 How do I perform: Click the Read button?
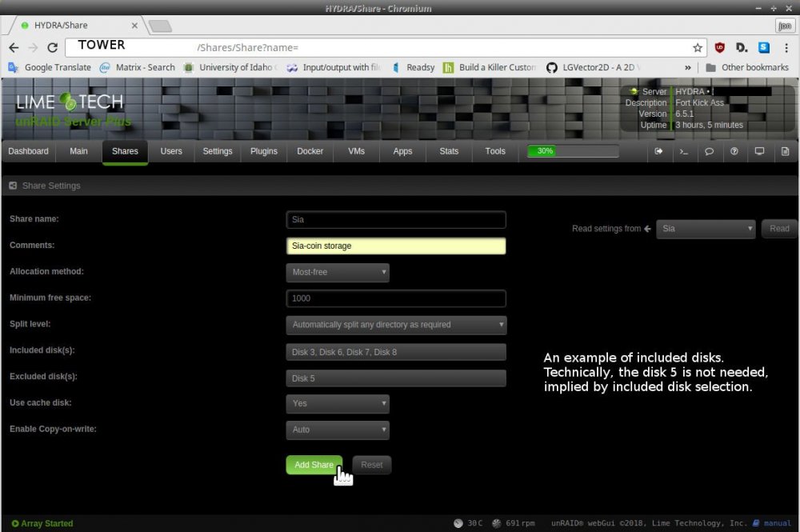(779, 229)
